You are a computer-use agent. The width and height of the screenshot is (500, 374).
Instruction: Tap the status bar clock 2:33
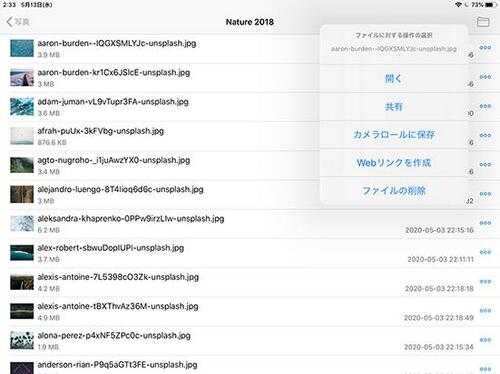click(x=9, y=5)
